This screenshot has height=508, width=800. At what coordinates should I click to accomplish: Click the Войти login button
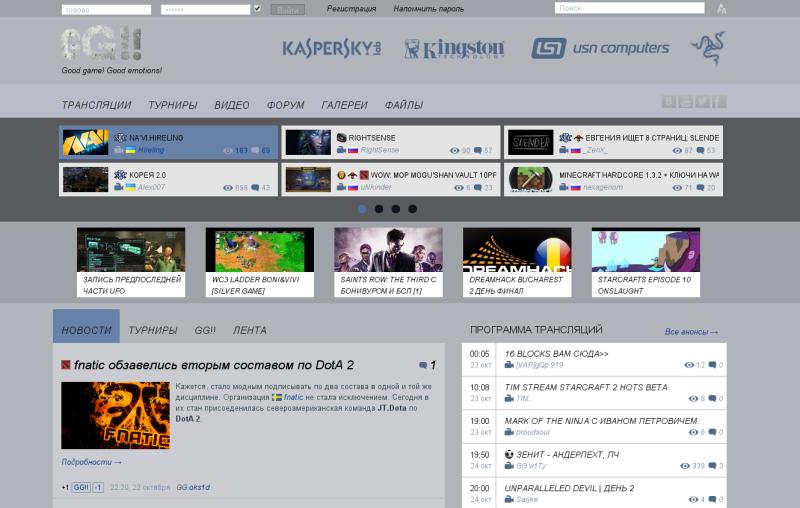click(x=288, y=10)
